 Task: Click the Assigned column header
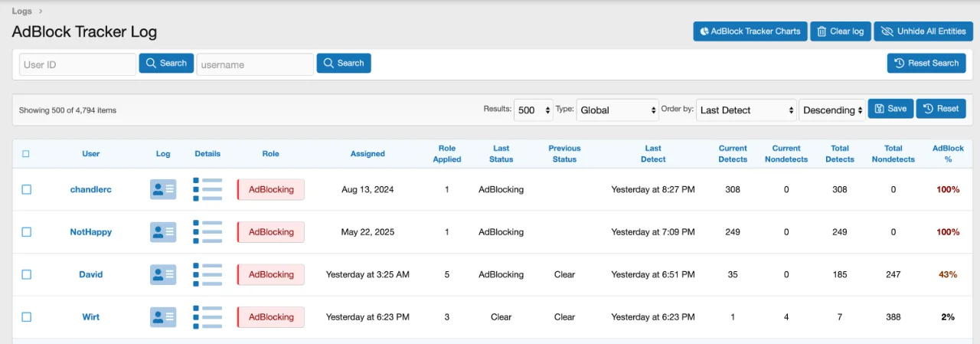[367, 154]
